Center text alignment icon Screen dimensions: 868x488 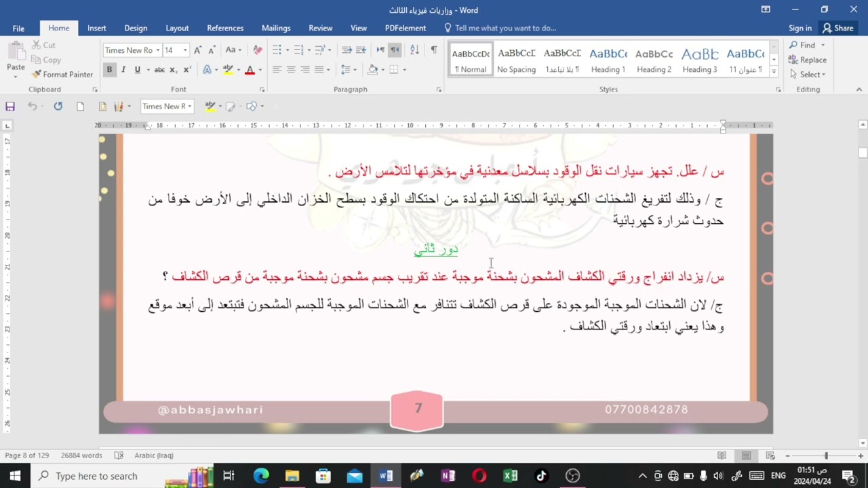pos(291,70)
